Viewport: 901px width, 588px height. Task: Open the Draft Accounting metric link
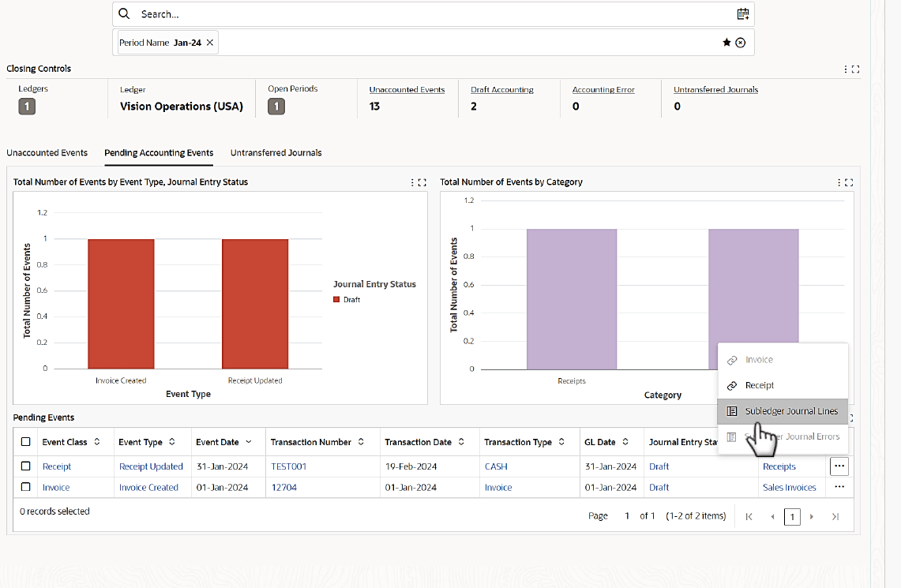point(502,89)
